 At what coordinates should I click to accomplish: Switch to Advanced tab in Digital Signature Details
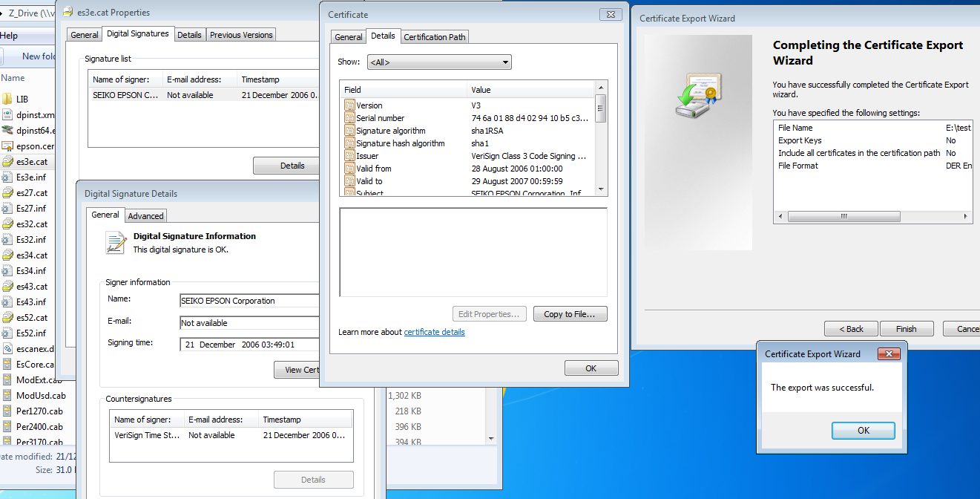point(145,216)
